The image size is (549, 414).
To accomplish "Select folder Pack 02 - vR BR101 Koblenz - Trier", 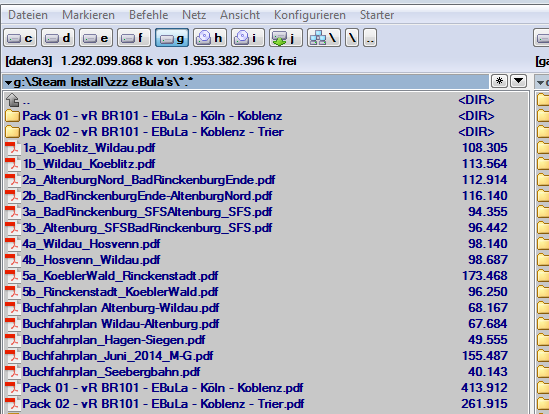I will [x=153, y=132].
